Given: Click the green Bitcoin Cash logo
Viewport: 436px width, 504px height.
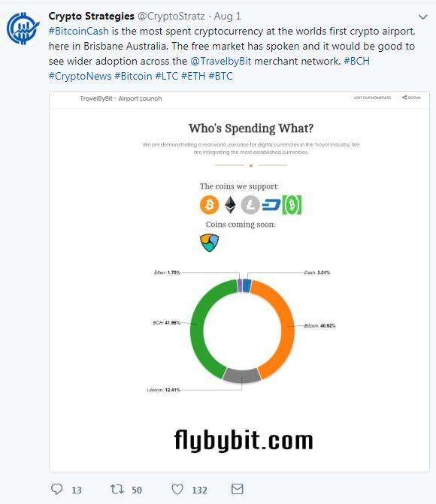Looking at the screenshot, I should [292, 205].
